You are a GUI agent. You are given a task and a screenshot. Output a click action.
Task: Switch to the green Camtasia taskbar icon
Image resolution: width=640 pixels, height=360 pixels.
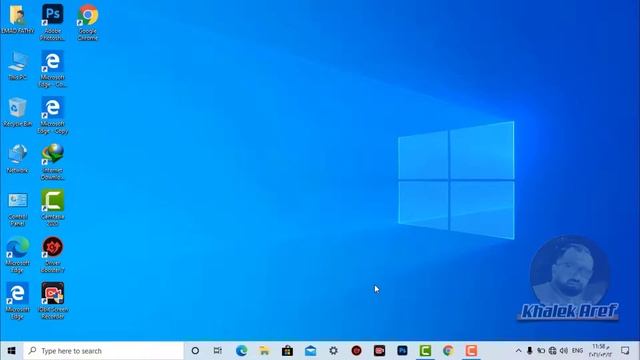click(x=425, y=351)
